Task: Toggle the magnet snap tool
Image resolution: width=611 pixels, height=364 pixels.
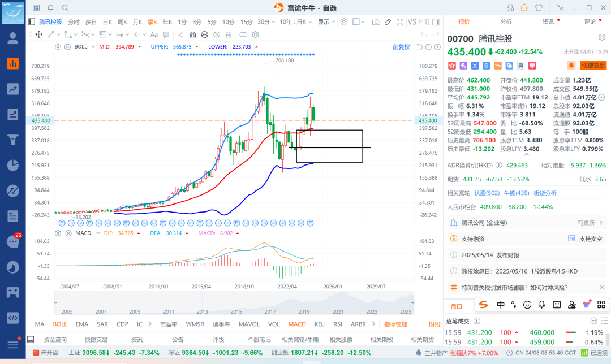Action: tap(193, 34)
